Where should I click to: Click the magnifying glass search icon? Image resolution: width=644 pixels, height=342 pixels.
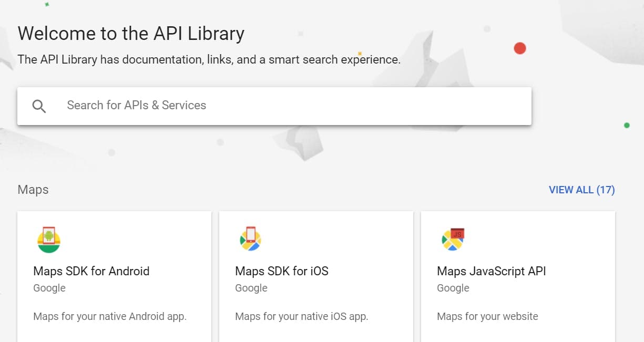click(39, 106)
